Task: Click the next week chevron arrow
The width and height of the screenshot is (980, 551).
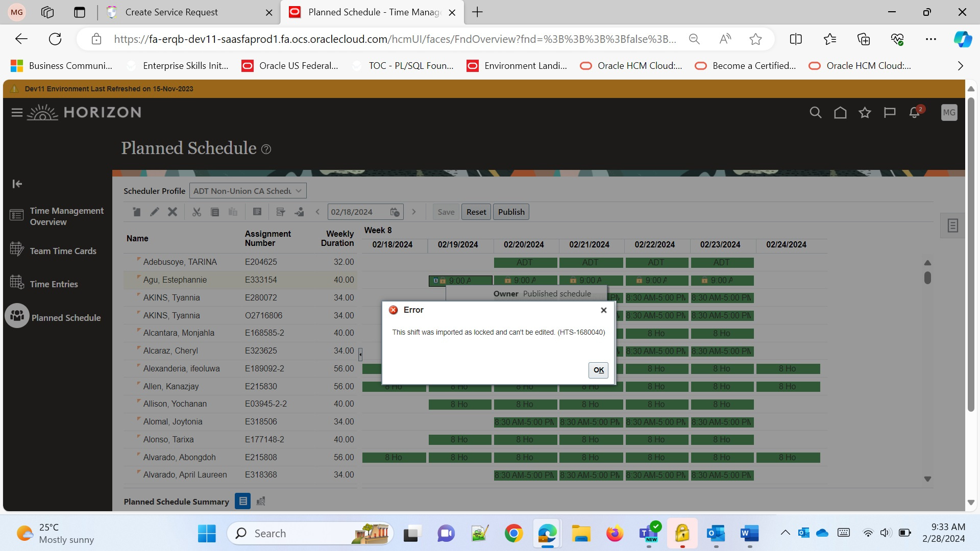Action: coord(414,212)
